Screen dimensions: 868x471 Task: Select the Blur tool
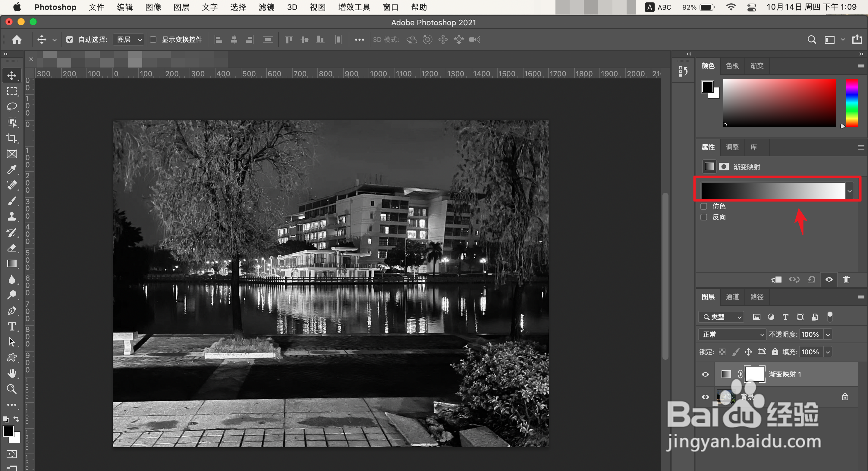pos(12,280)
